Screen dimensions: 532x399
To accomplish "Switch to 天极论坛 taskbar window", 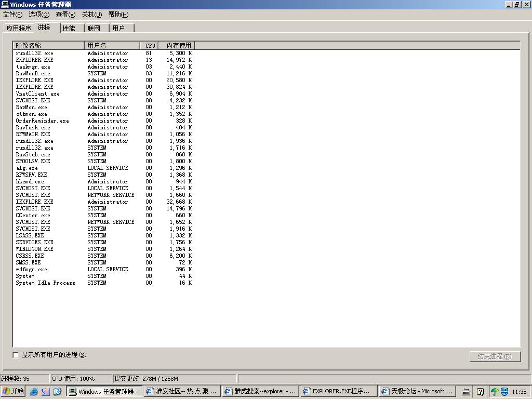I will [417, 391].
